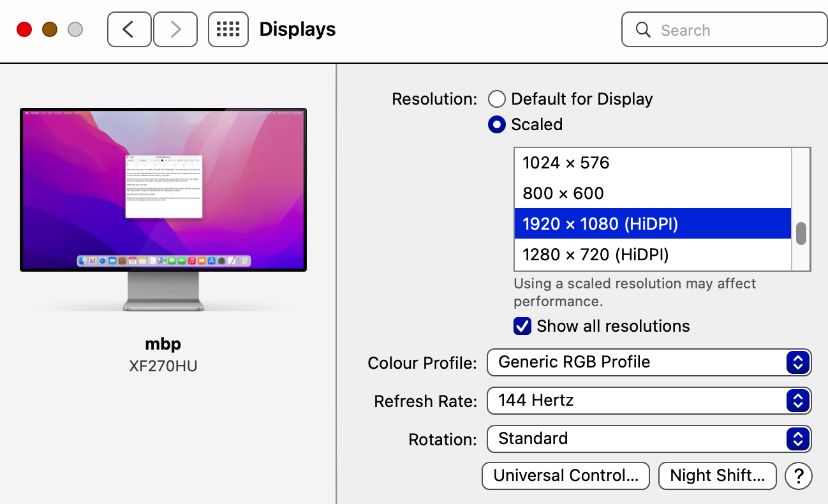828x504 pixels.
Task: Go forward with the right chevron button
Action: (175, 29)
